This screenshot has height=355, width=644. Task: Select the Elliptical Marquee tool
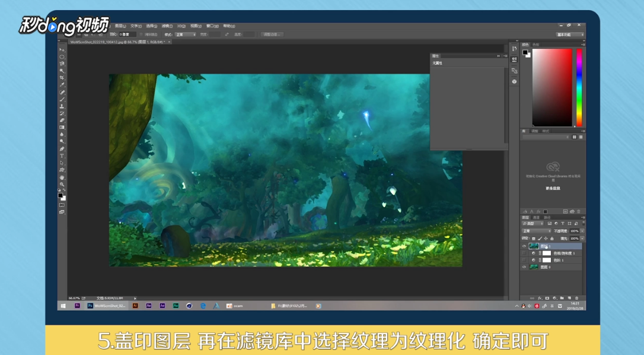coord(62,57)
